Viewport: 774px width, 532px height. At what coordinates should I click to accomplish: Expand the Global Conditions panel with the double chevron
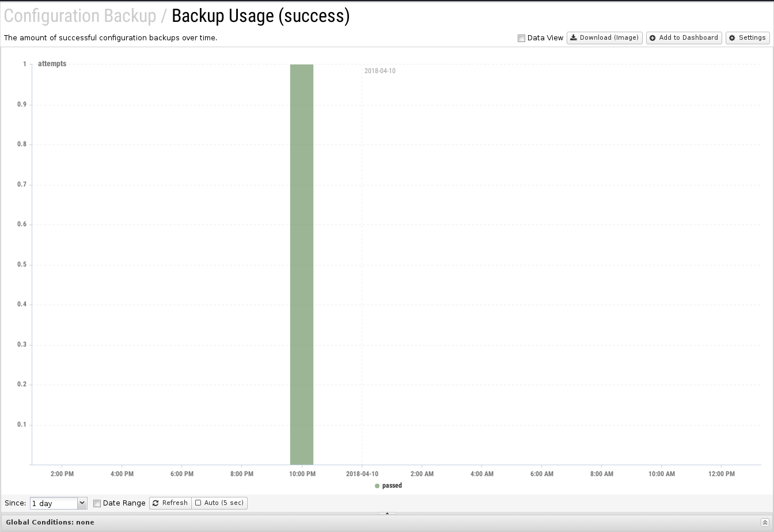765,522
